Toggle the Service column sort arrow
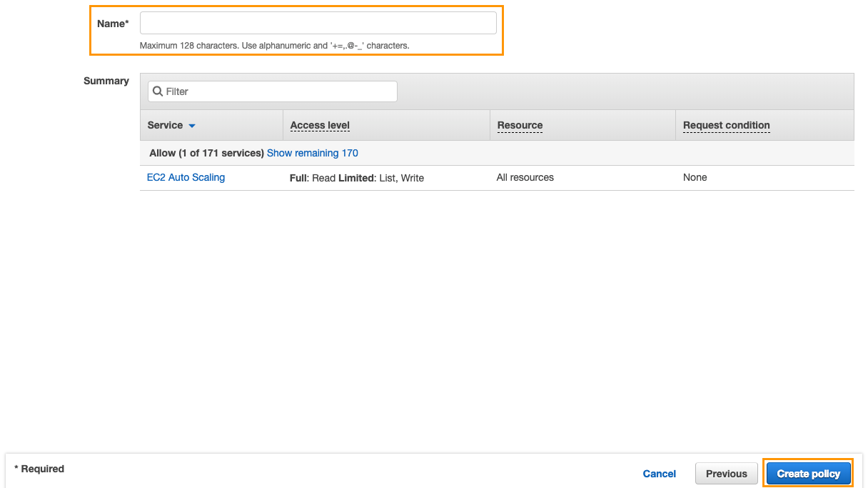Screen dimensions: 868x488 (x=191, y=126)
